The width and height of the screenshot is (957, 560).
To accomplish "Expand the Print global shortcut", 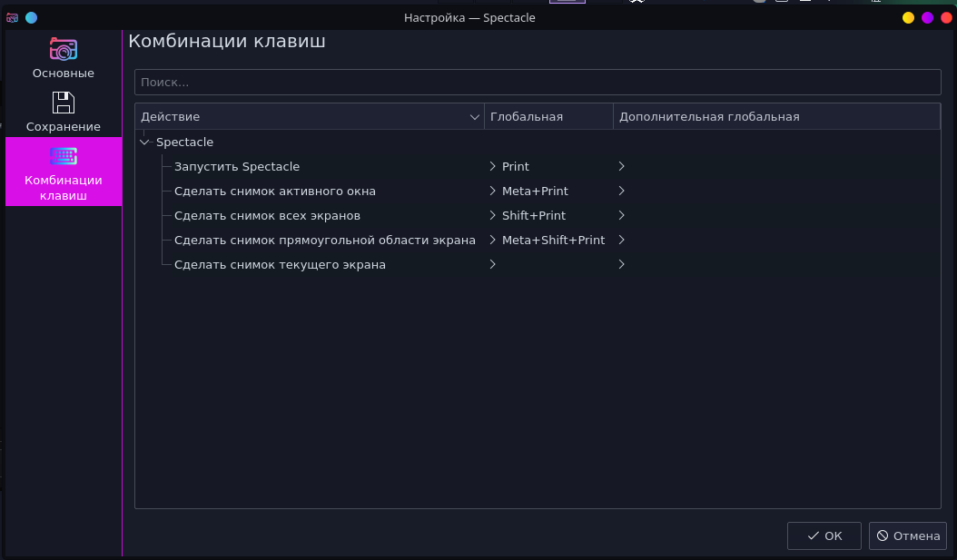I will click(492, 166).
